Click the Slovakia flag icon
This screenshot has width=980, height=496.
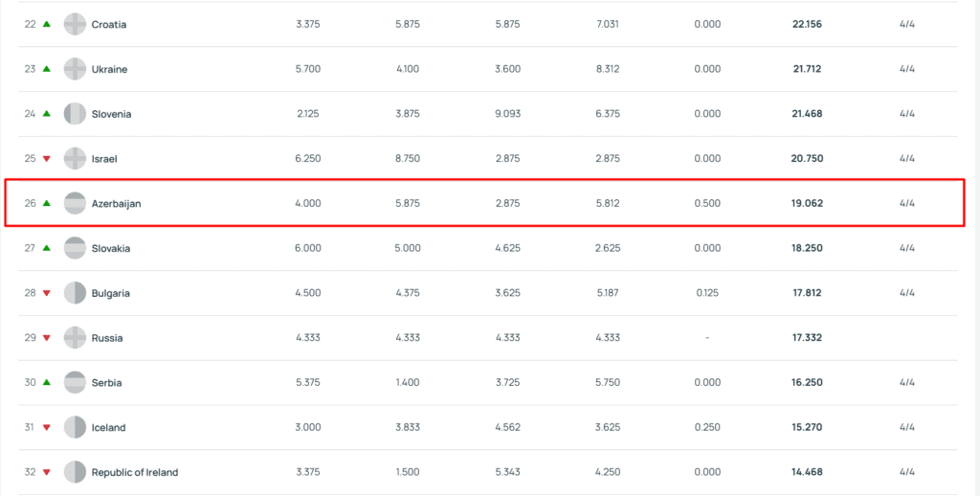click(75, 248)
